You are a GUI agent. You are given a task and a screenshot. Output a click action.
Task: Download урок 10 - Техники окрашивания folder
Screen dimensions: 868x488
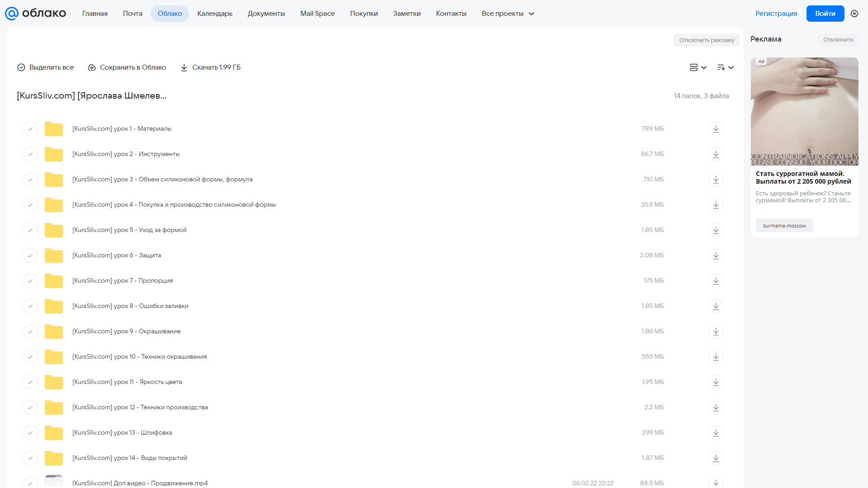716,357
